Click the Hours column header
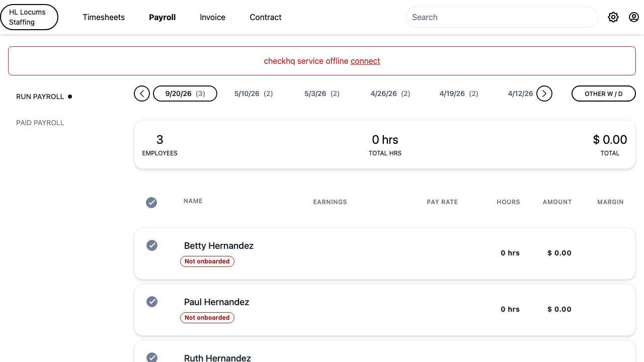 click(x=508, y=202)
